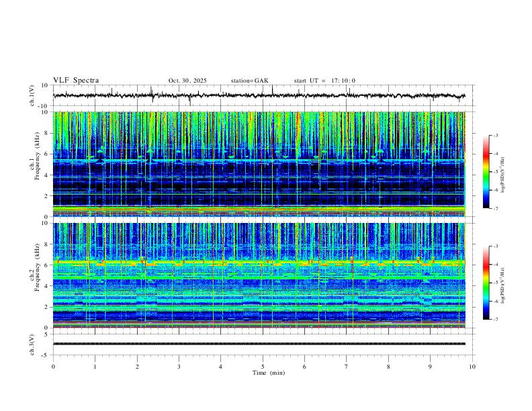Image resolution: width=532 pixels, height=411 pixels.
Task: Click the "station=GAK" label
Action: tap(249, 81)
